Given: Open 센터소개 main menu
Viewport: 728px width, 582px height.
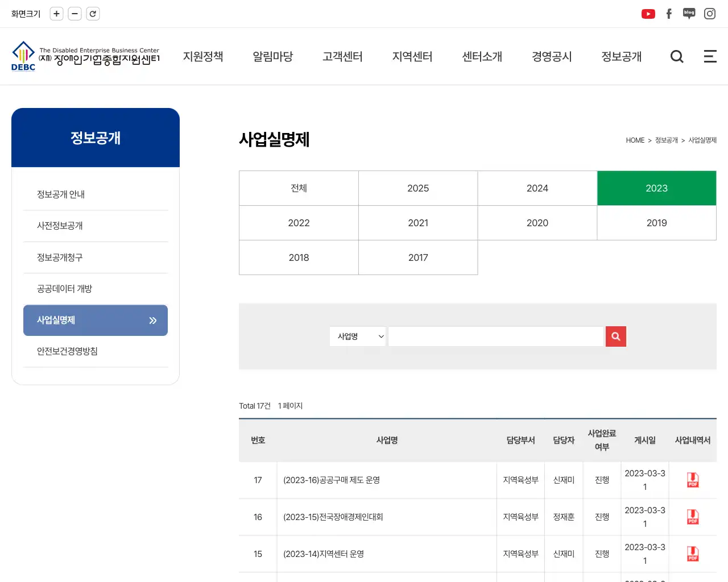Looking at the screenshot, I should [x=482, y=56].
